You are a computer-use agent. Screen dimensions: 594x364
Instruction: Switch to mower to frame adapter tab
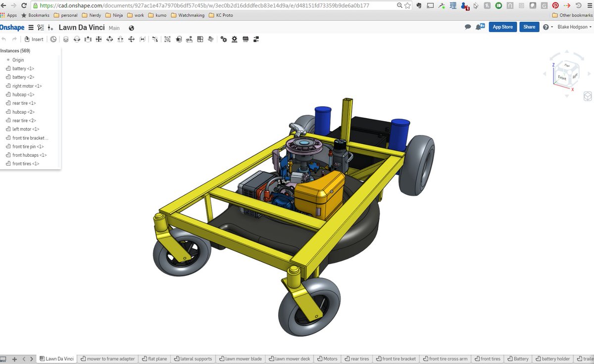pos(107,359)
